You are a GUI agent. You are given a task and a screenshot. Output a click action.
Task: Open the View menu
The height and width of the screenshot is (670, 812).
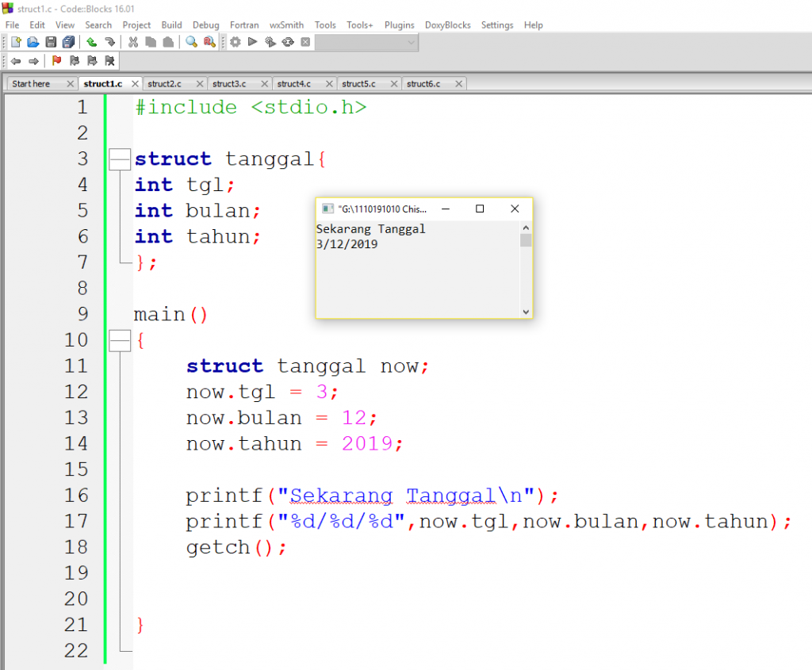click(65, 25)
